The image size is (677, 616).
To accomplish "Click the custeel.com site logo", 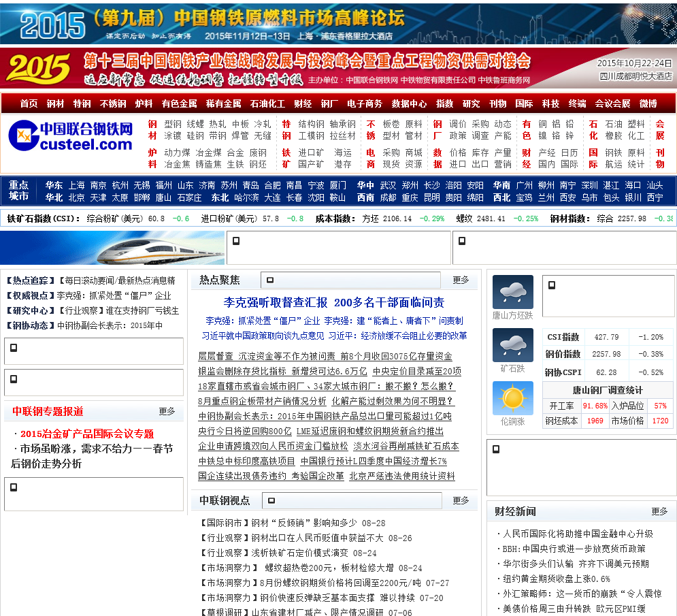I will pyautogui.click(x=70, y=135).
